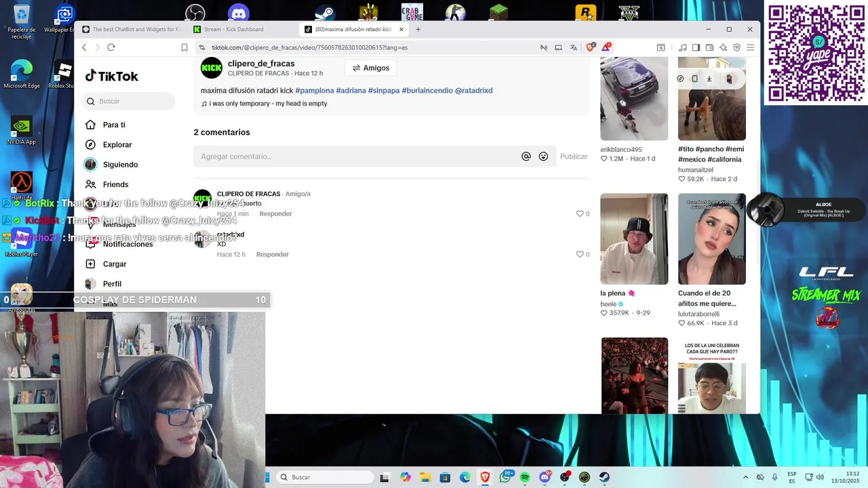Open Rockstar Games Launcher desktop icon
This screenshot has width=868, height=488.
pyautogui.click(x=585, y=12)
